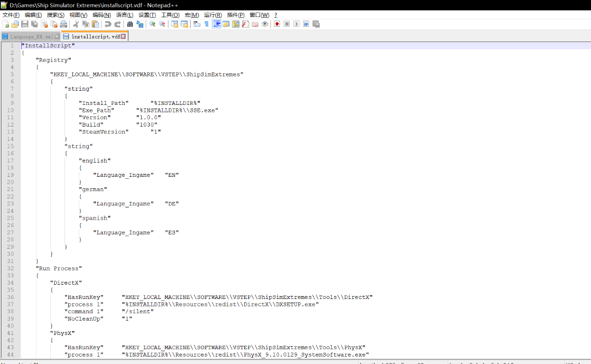591x364 pixels.
Task: Open the user-defined language icon
Action: point(226,24)
